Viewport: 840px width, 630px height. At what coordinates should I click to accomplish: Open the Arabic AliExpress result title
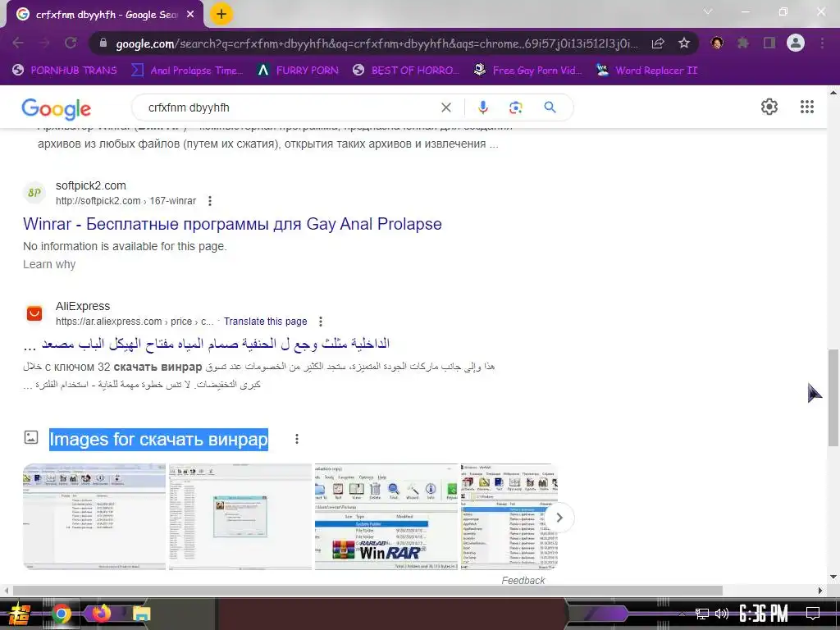pos(207,345)
